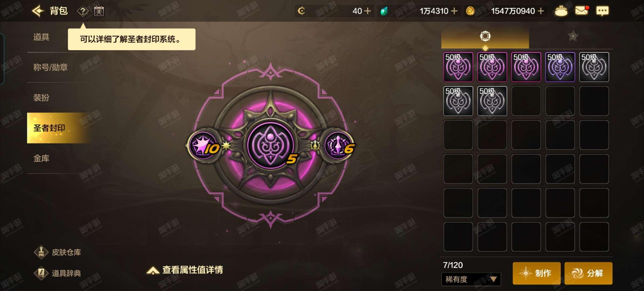Add more teal gems with plus
The image size is (644, 291).
[x=454, y=11]
